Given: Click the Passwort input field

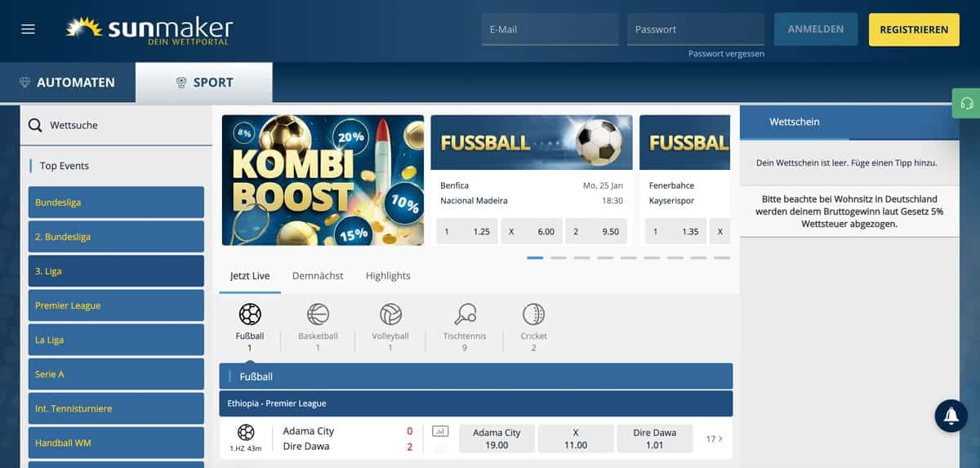Looking at the screenshot, I should click(x=696, y=29).
